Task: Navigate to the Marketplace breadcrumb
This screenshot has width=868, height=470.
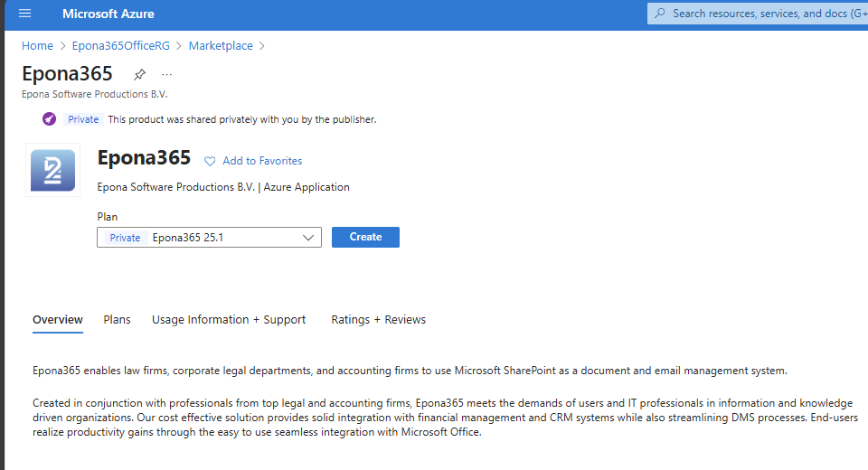Action: [x=221, y=46]
